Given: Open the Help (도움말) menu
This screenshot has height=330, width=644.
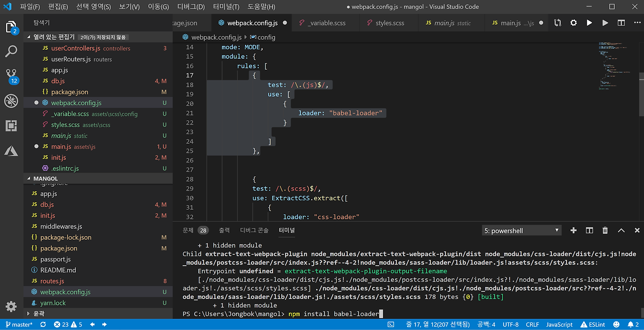Looking at the screenshot, I should [x=261, y=7].
